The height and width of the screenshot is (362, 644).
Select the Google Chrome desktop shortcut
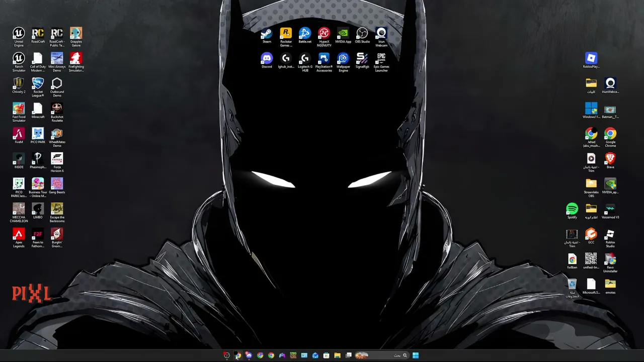tap(610, 138)
